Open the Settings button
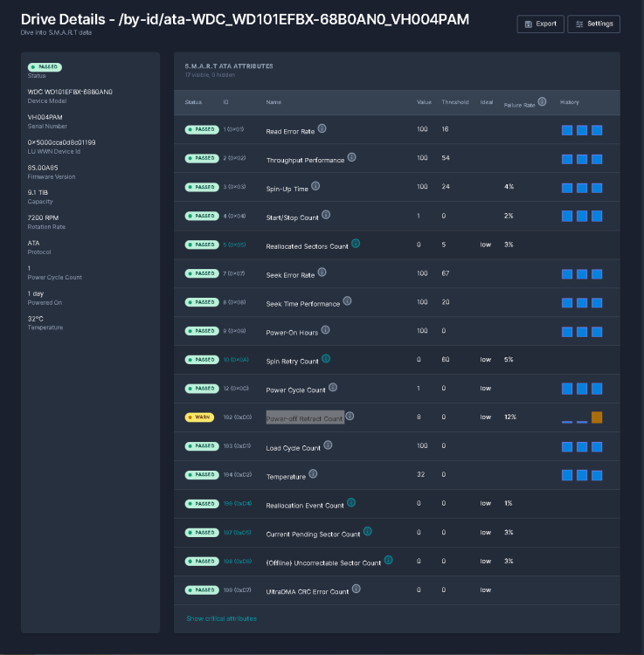 point(593,24)
